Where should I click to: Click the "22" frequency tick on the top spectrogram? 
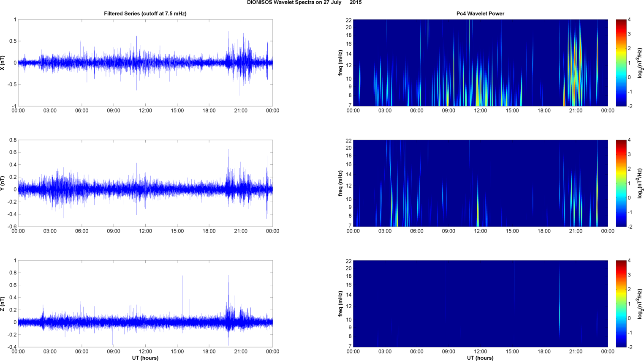pyautogui.click(x=349, y=20)
